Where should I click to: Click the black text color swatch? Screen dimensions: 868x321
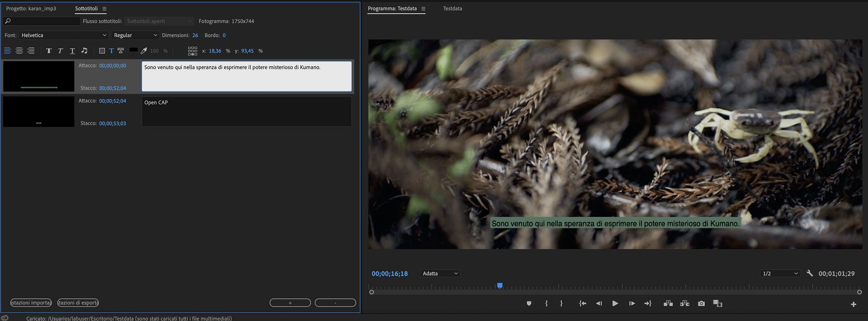[x=133, y=50]
